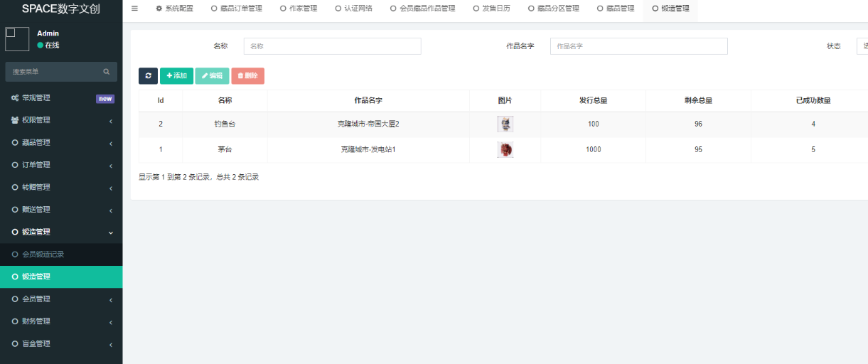Select the 茅台 name cell
Image resolution: width=868 pixels, height=364 pixels.
(225, 149)
